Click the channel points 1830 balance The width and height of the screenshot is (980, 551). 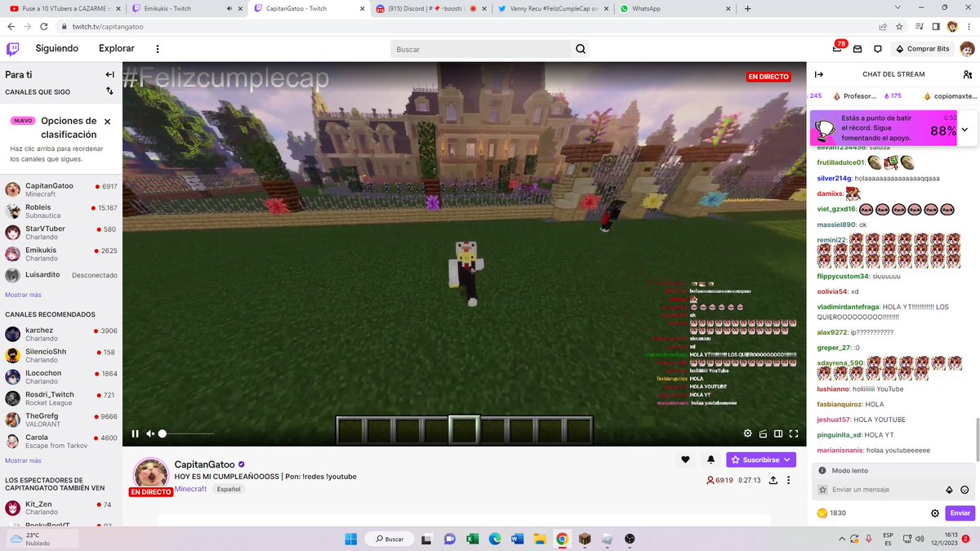pos(831,513)
